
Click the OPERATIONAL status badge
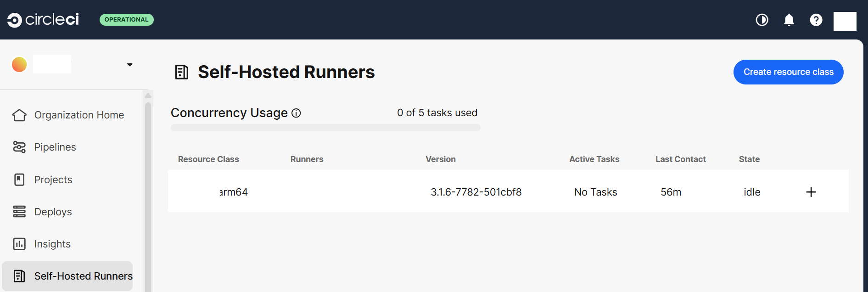tap(127, 20)
